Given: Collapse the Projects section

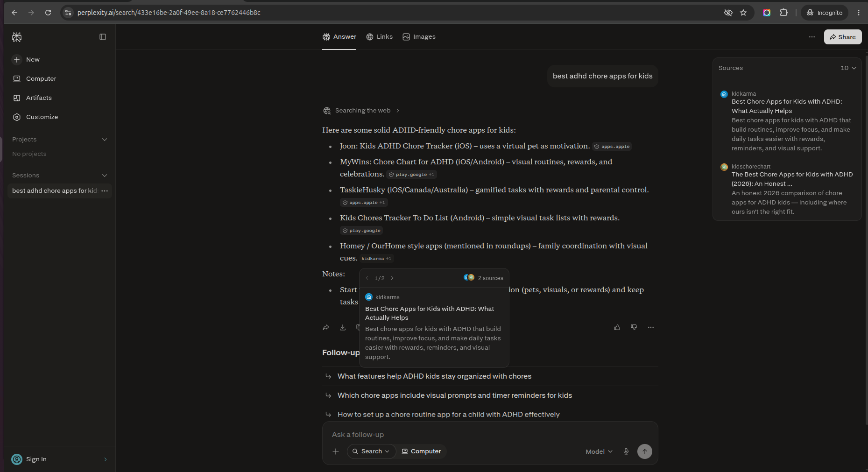Looking at the screenshot, I should click(105, 140).
